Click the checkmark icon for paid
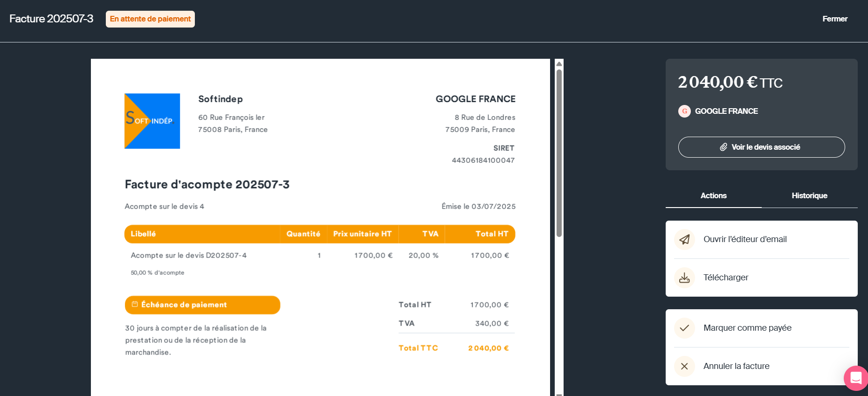 click(684, 328)
